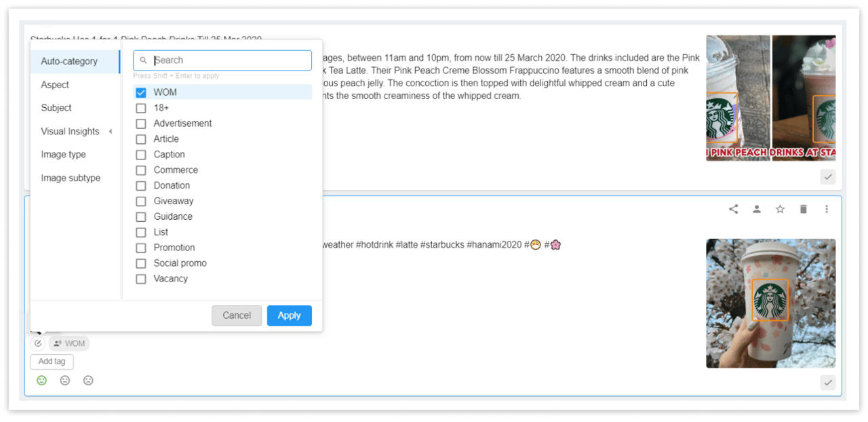
Task: Toggle the select checkmark on the hashtag post
Action: coord(828,383)
